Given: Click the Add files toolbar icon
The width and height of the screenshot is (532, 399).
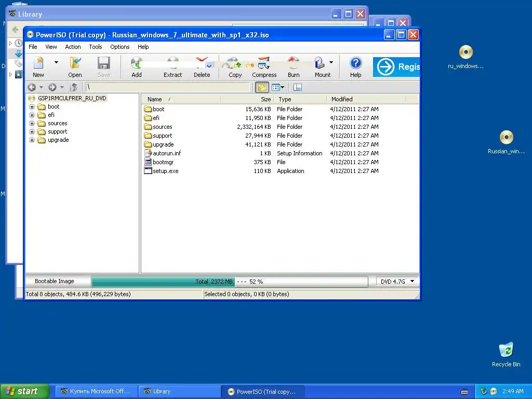Looking at the screenshot, I should (137, 67).
